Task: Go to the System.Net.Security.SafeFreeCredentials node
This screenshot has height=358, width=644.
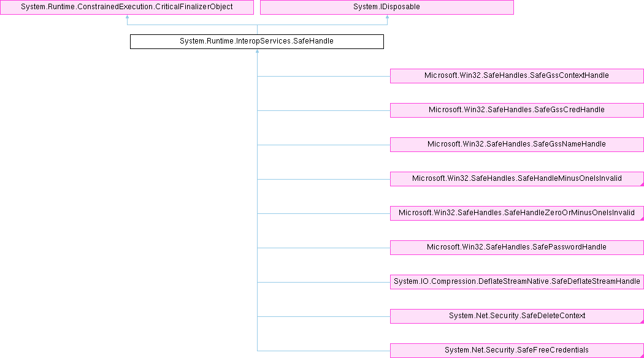Action: (516, 351)
